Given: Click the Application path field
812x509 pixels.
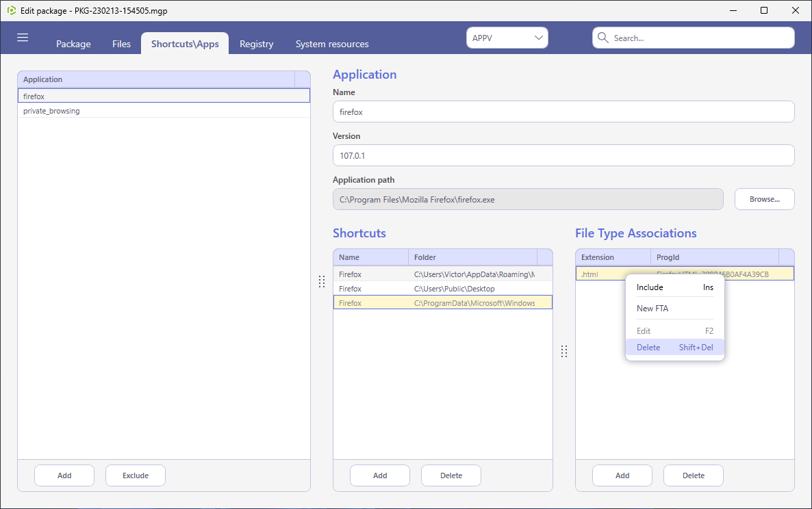Looking at the screenshot, I should (x=528, y=199).
